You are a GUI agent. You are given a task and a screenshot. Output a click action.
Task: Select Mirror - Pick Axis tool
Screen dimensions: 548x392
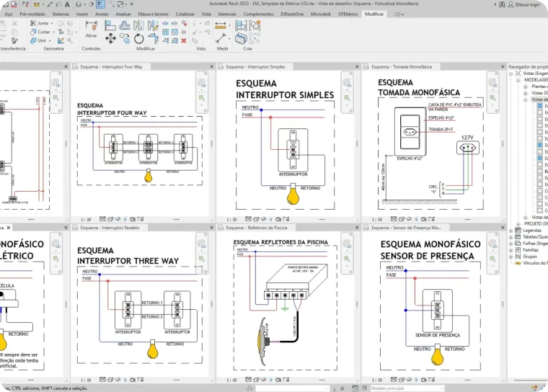pyautogui.click(x=138, y=25)
